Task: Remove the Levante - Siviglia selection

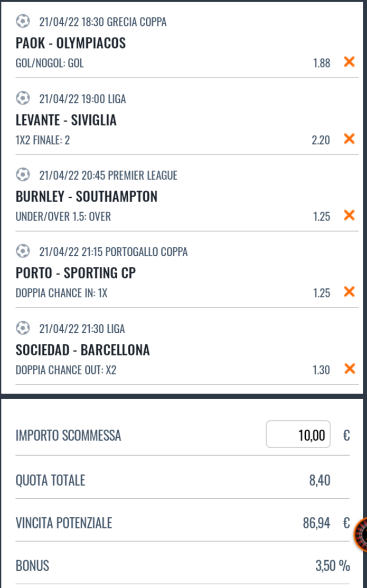Action: [349, 139]
